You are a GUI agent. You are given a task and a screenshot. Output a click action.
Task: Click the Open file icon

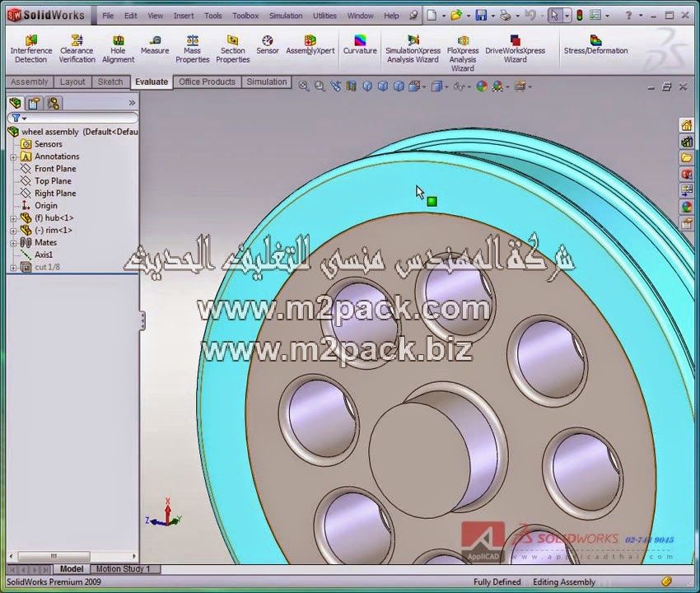click(456, 16)
